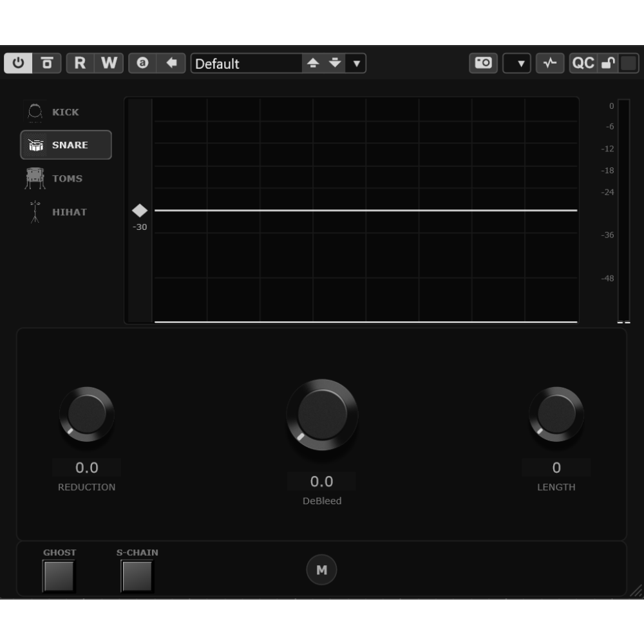The width and height of the screenshot is (644, 644).
Task: Click the side-chain waveform activity icon
Action: tap(550, 63)
